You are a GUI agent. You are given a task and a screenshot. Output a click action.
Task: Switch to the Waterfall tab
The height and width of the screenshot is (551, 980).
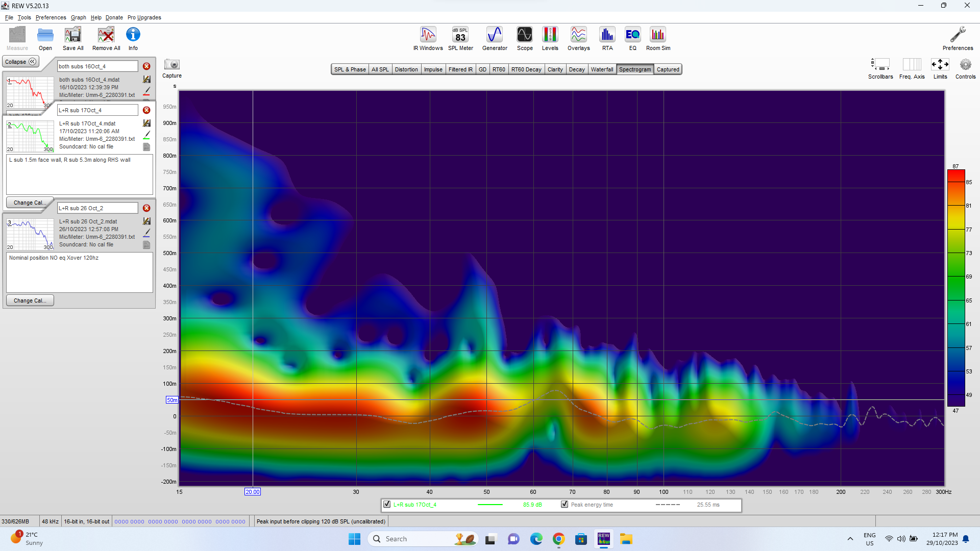click(602, 69)
